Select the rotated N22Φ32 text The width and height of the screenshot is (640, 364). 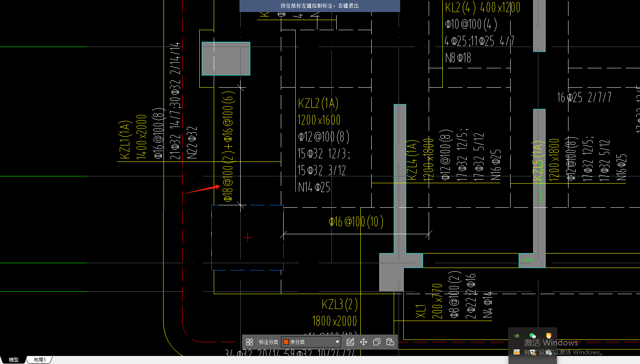(x=192, y=143)
